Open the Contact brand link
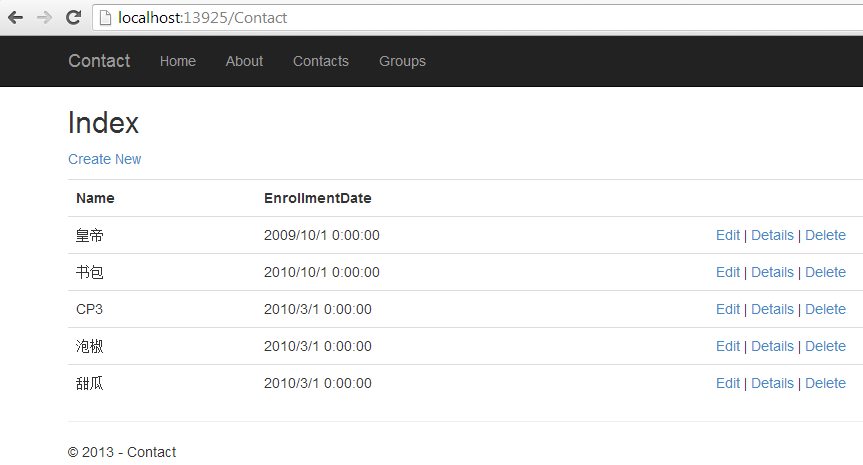The image size is (863, 465). point(99,61)
